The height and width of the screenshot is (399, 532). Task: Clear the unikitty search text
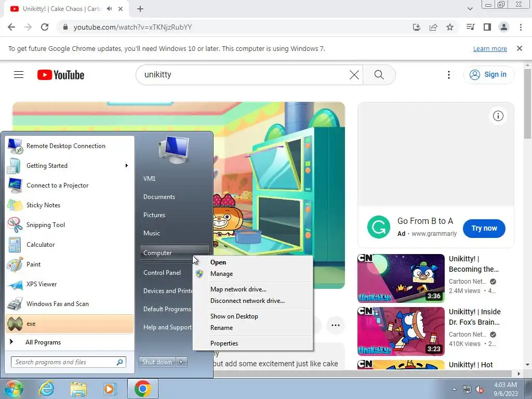[x=354, y=75]
